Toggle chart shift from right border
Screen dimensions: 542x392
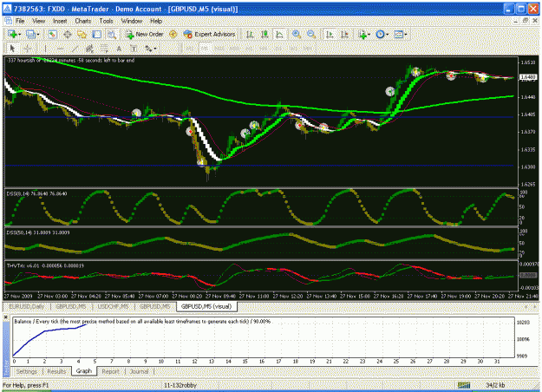344,34
